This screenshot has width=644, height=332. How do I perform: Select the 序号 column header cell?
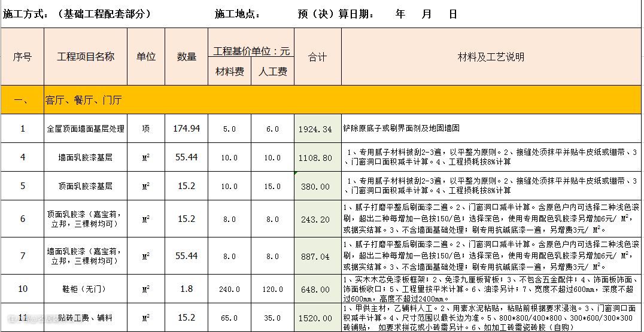(22, 57)
